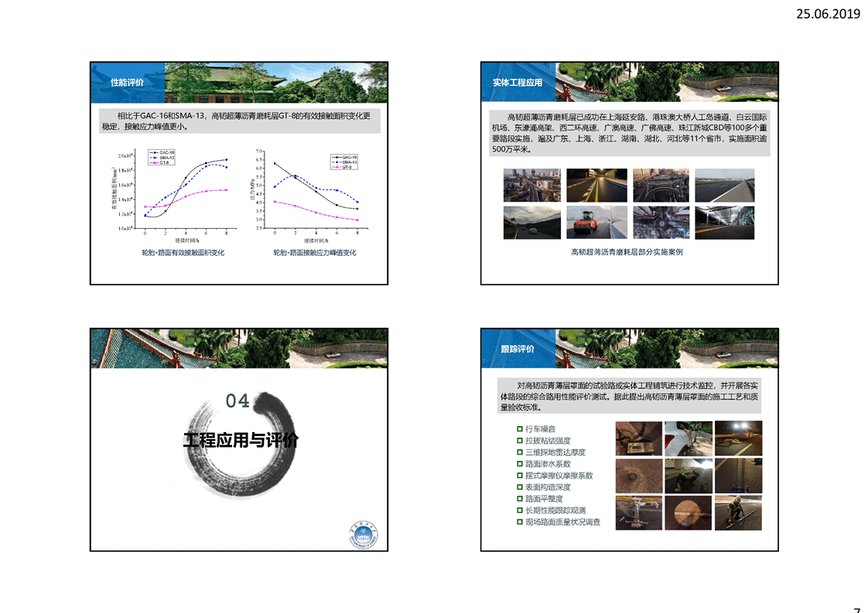Click the square bullet beside 路面渗水系数
The image size is (868, 613).
point(520,464)
